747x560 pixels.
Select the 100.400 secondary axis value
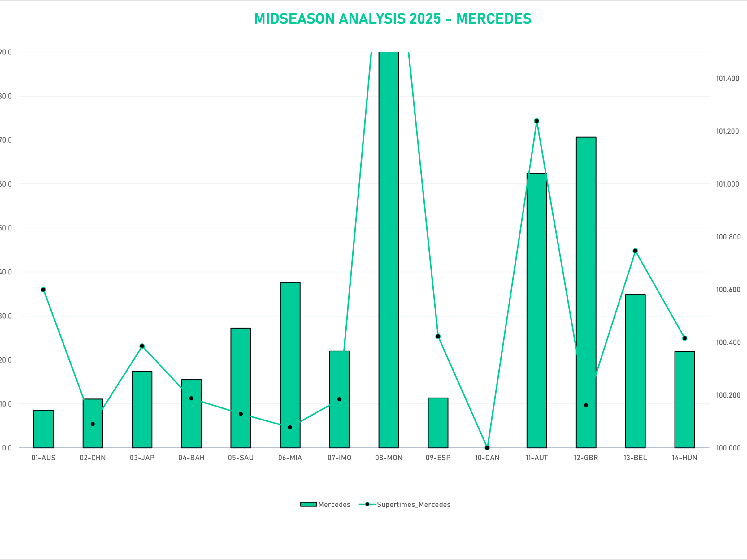728,342
